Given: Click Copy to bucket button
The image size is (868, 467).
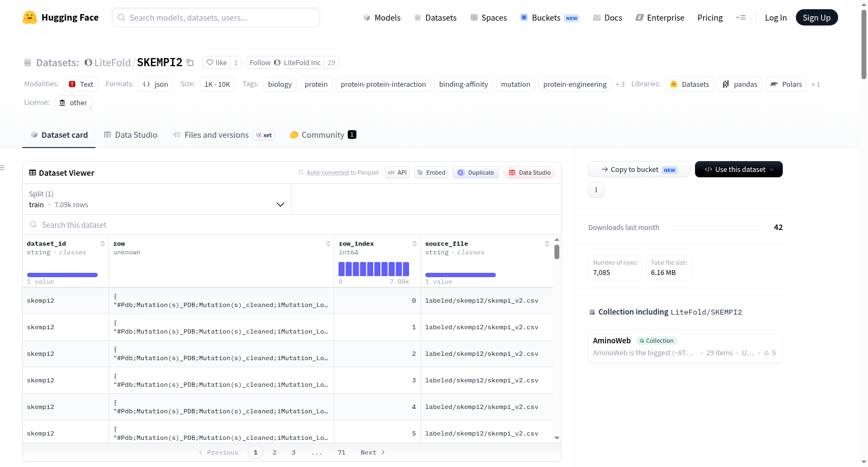Looking at the screenshot, I should coord(639,169).
